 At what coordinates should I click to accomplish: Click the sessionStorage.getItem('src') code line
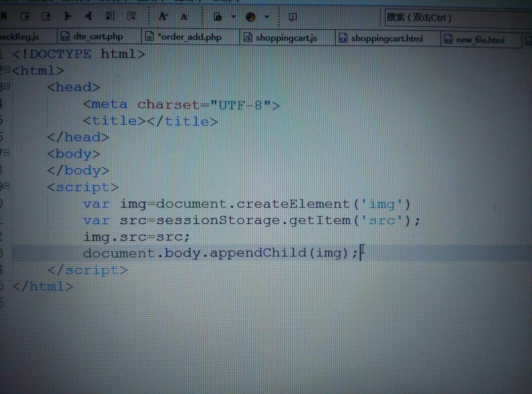(251, 221)
